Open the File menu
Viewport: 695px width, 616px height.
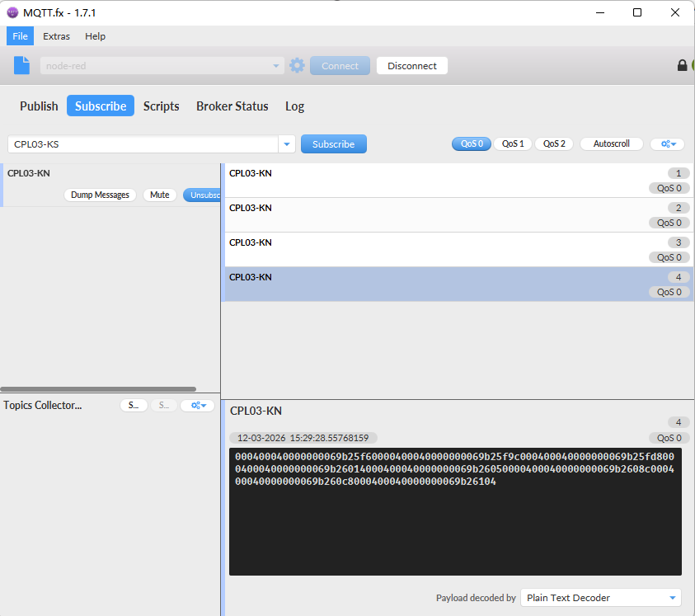(x=20, y=36)
